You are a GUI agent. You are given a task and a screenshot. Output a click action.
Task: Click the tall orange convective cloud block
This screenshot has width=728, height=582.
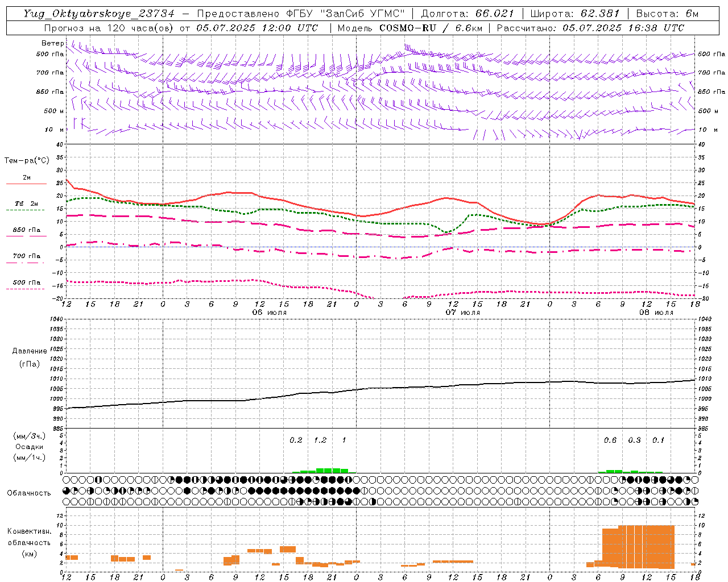(638, 547)
